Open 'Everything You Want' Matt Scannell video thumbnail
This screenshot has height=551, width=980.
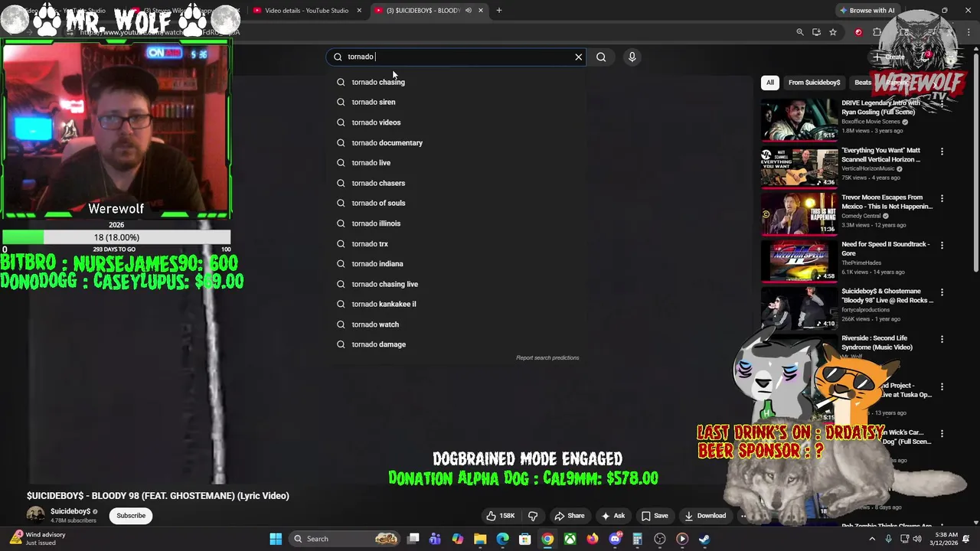click(799, 167)
